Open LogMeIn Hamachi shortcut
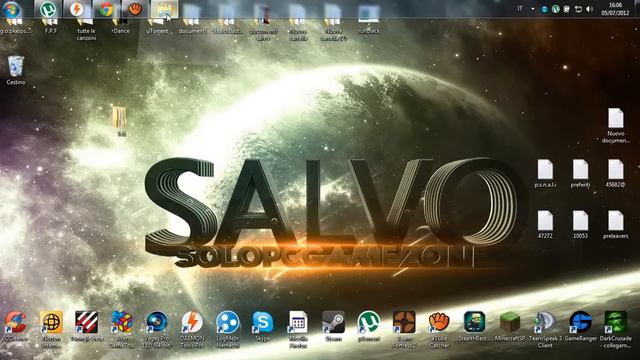This screenshot has width=640, height=360. pos(227,329)
